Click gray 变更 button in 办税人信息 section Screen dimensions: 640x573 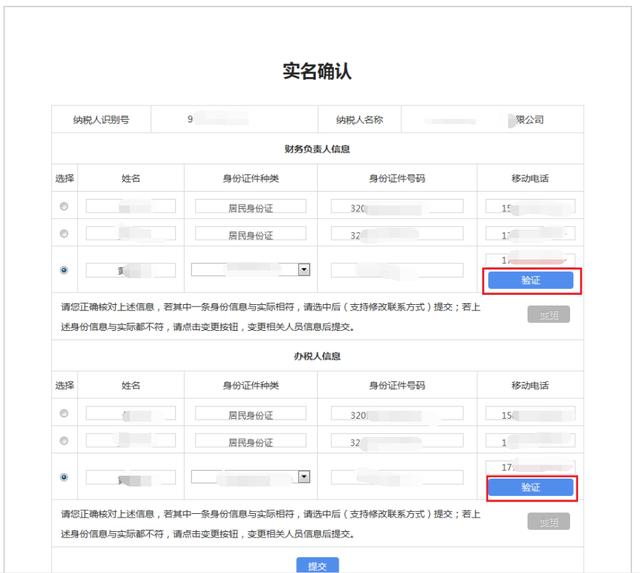tap(549, 522)
